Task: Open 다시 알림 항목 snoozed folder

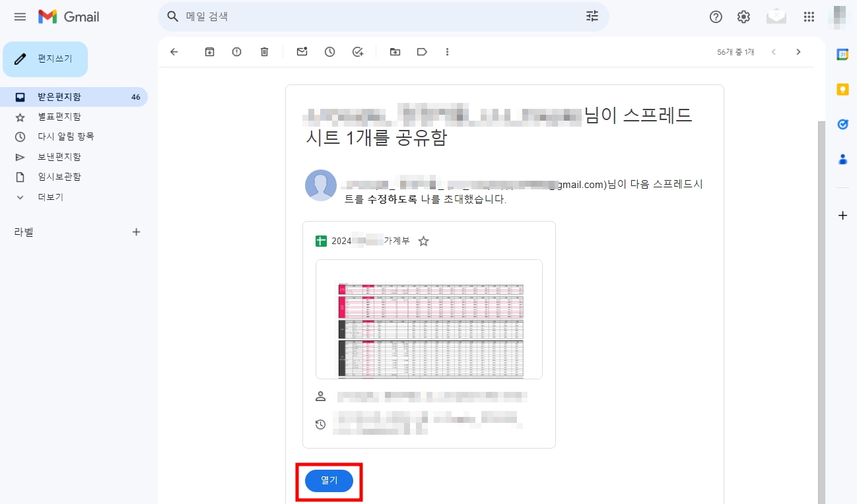Action: click(x=74, y=137)
